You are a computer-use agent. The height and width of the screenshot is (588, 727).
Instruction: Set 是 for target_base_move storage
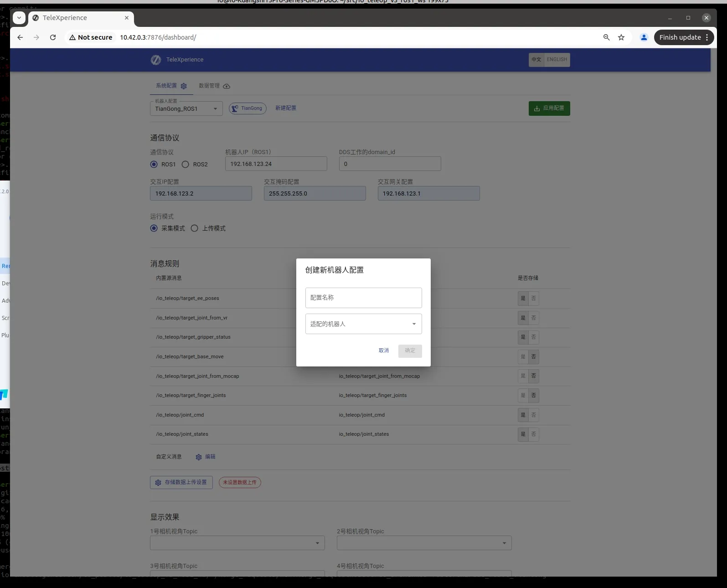[x=523, y=357]
